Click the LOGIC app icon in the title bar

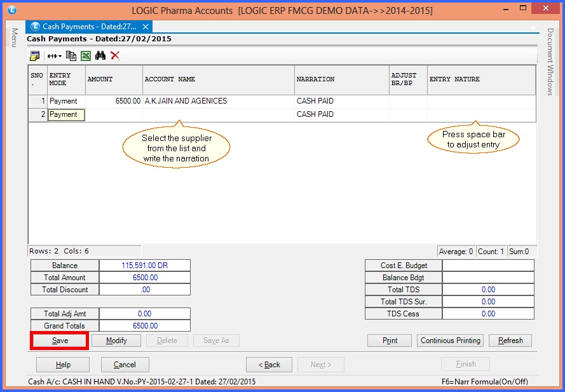(12, 10)
